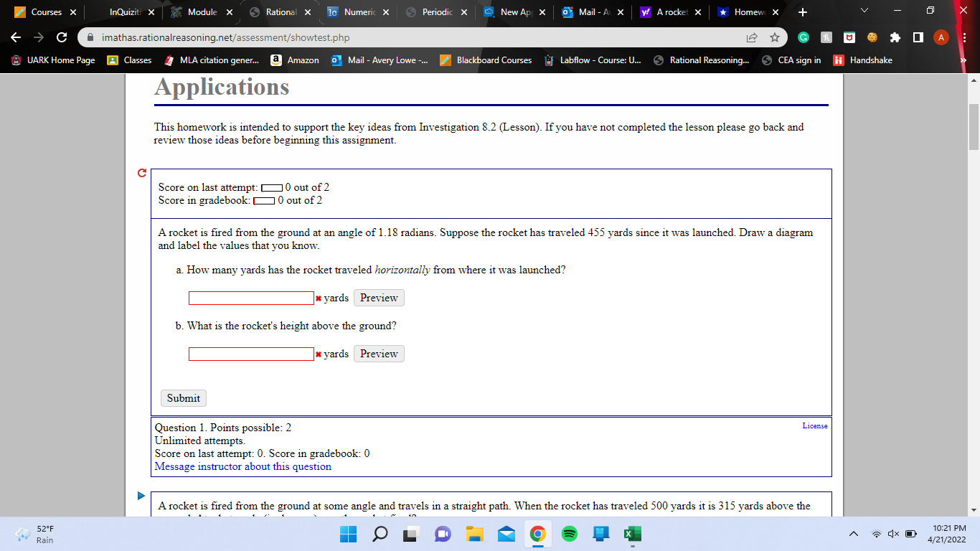Open the Labflow Course bookmark
Screen dimensions: 980x551
tap(593, 60)
